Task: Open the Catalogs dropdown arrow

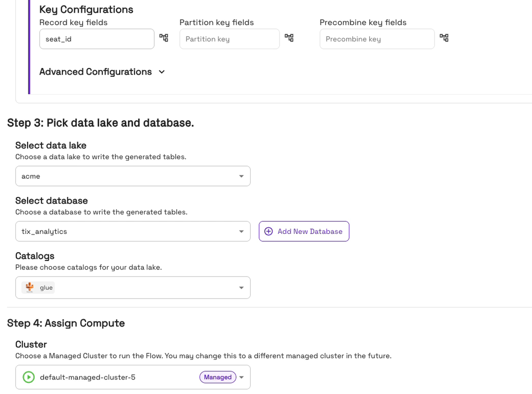Action: tap(241, 288)
